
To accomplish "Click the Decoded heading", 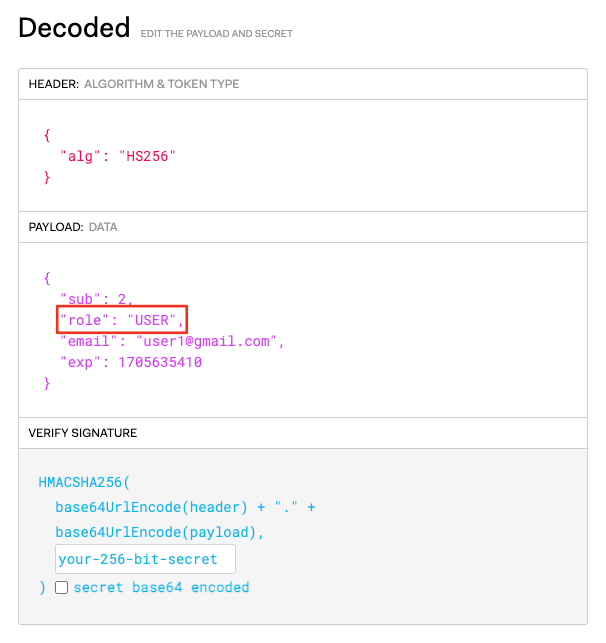I will (x=74, y=27).
